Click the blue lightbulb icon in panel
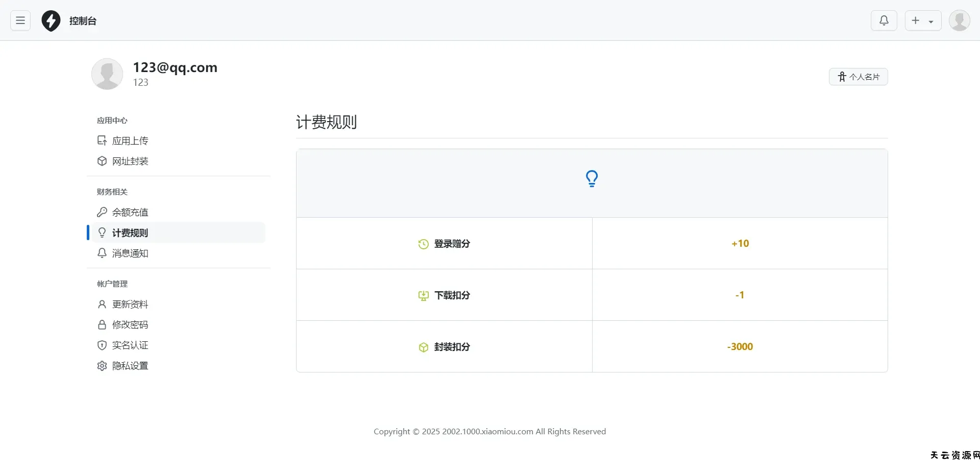The width and height of the screenshot is (980, 468). click(592, 179)
